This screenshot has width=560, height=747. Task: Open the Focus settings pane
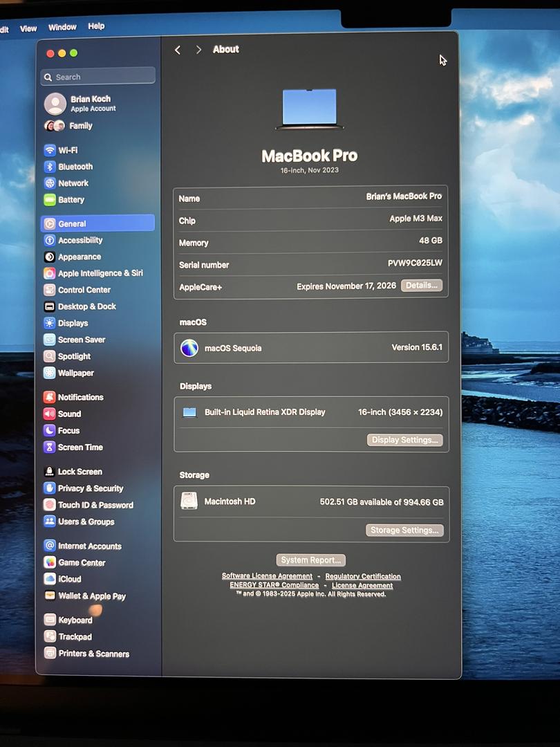pos(68,430)
